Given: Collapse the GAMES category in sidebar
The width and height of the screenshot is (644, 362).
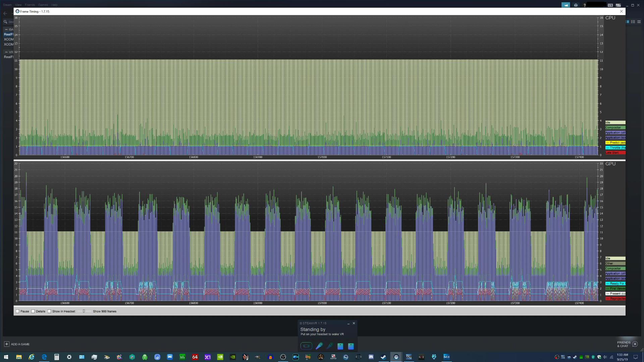Looking at the screenshot, I should (6, 29).
